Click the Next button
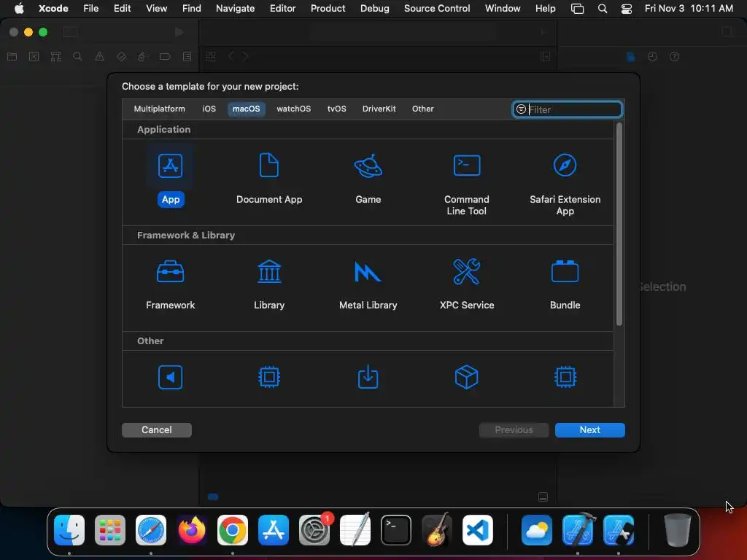 point(589,429)
